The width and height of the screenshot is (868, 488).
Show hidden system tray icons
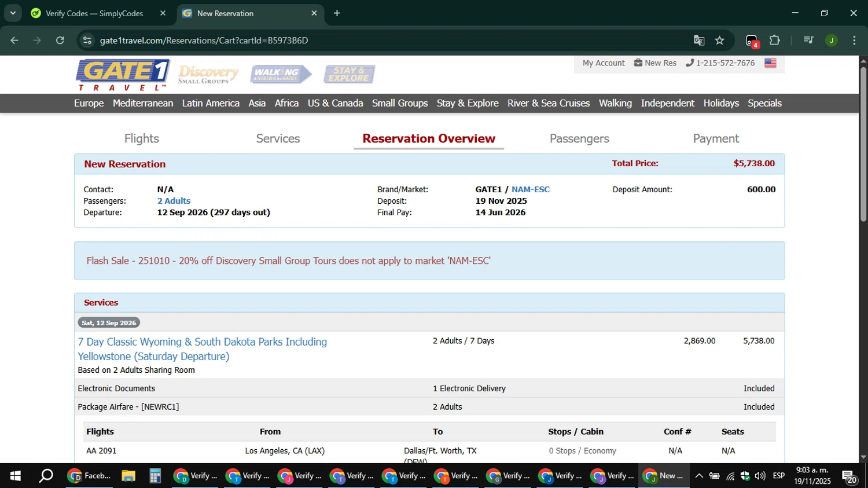click(699, 476)
